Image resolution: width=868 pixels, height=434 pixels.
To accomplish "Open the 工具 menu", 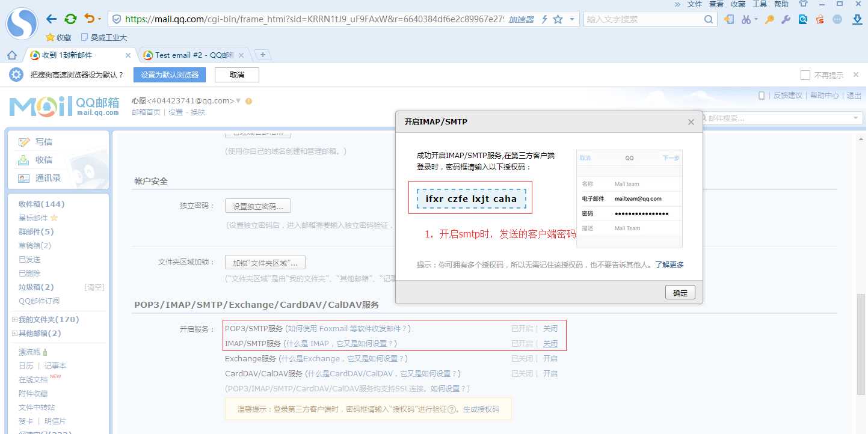I will (760, 4).
